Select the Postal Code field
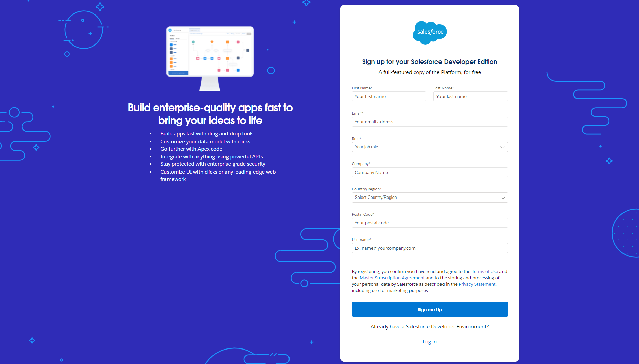This screenshot has width=639, height=364. pyautogui.click(x=429, y=223)
